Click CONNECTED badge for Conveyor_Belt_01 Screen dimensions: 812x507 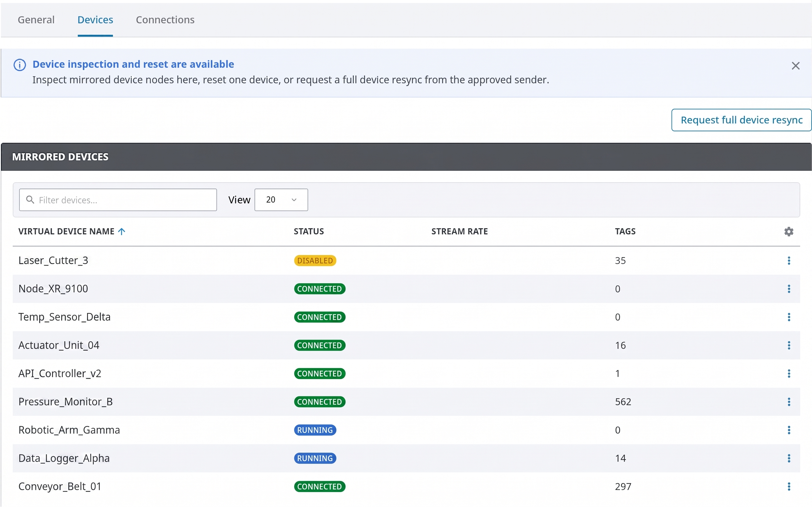pyautogui.click(x=320, y=486)
